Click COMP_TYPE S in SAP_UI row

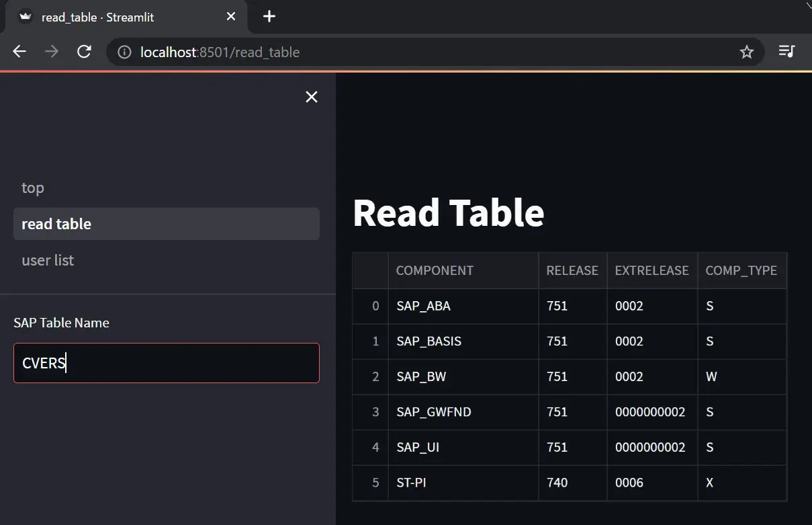tap(742, 448)
